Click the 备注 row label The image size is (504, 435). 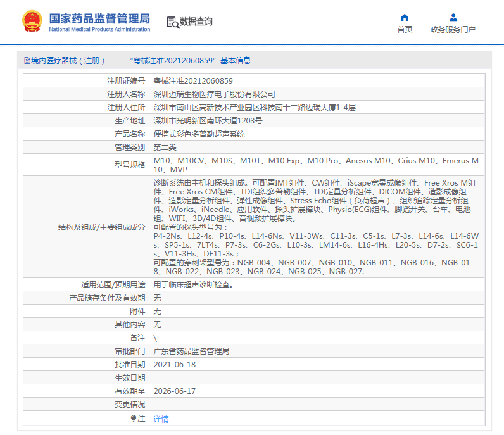click(x=137, y=338)
